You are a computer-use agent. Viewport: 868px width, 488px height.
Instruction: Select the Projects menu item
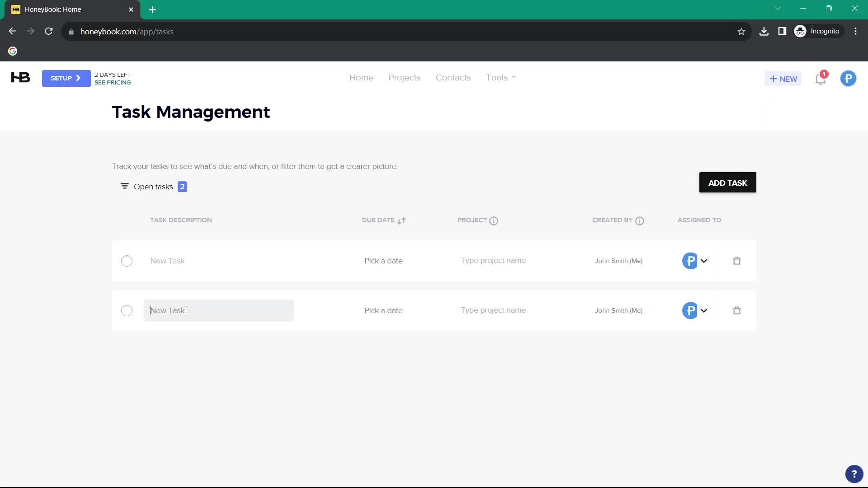(x=404, y=77)
